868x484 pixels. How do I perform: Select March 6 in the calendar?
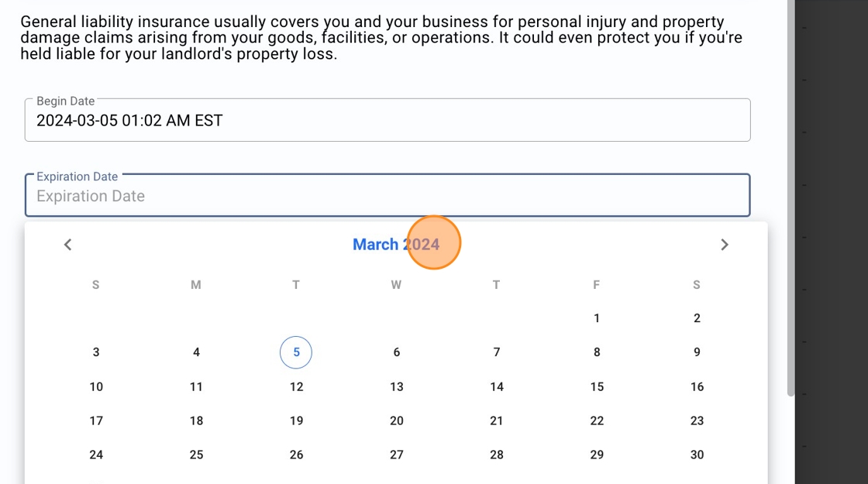[397, 352]
